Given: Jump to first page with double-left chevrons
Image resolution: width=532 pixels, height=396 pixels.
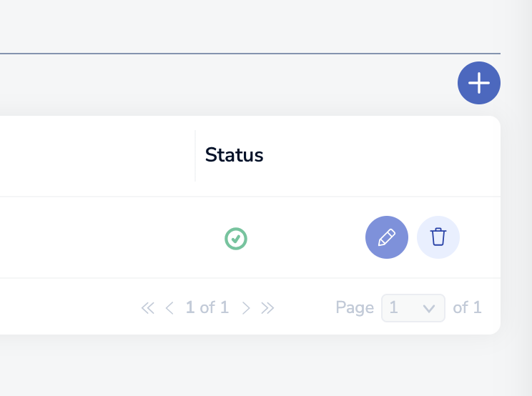Looking at the screenshot, I should 148,308.
